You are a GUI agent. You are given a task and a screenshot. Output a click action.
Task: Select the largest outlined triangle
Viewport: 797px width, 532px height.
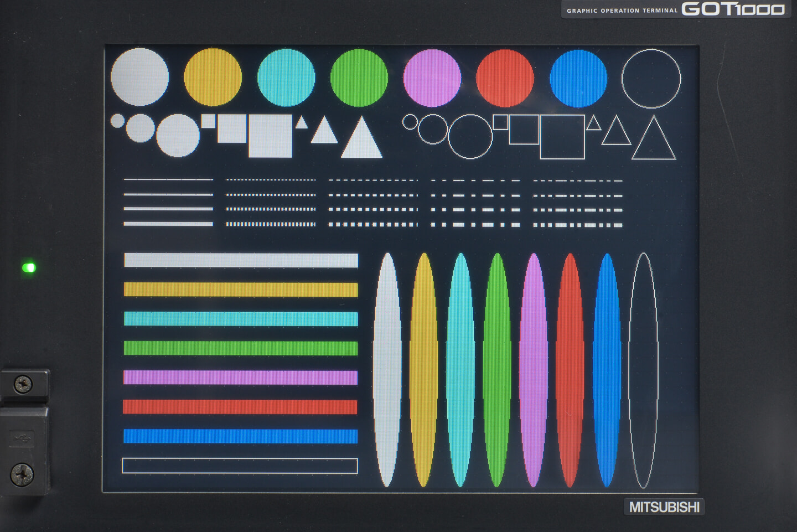[654, 137]
